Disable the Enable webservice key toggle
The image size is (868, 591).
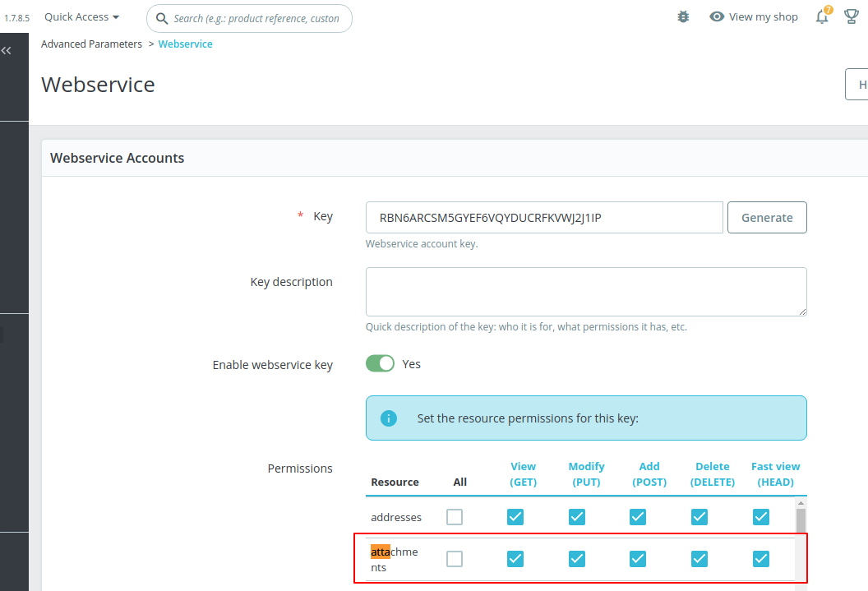[380, 363]
